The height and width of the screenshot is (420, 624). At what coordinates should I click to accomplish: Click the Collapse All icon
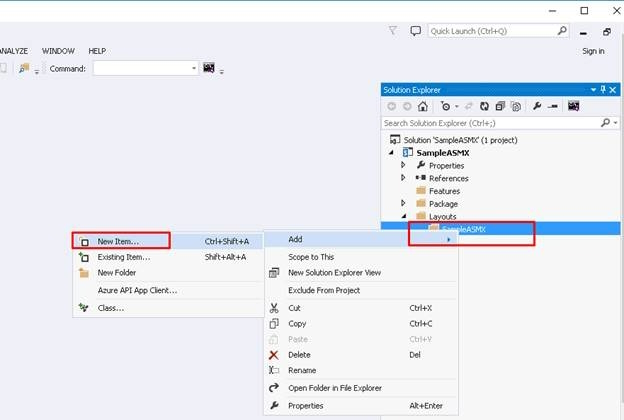[500, 106]
